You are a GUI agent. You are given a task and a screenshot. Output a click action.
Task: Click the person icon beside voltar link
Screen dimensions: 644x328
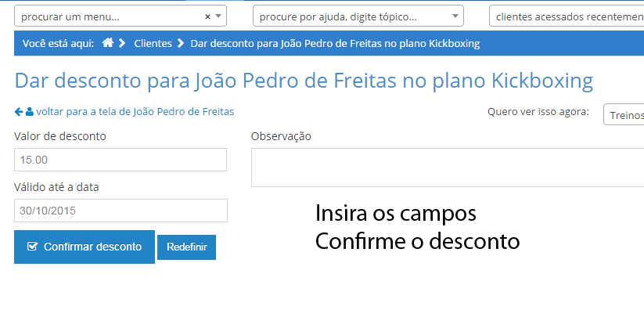(x=30, y=112)
